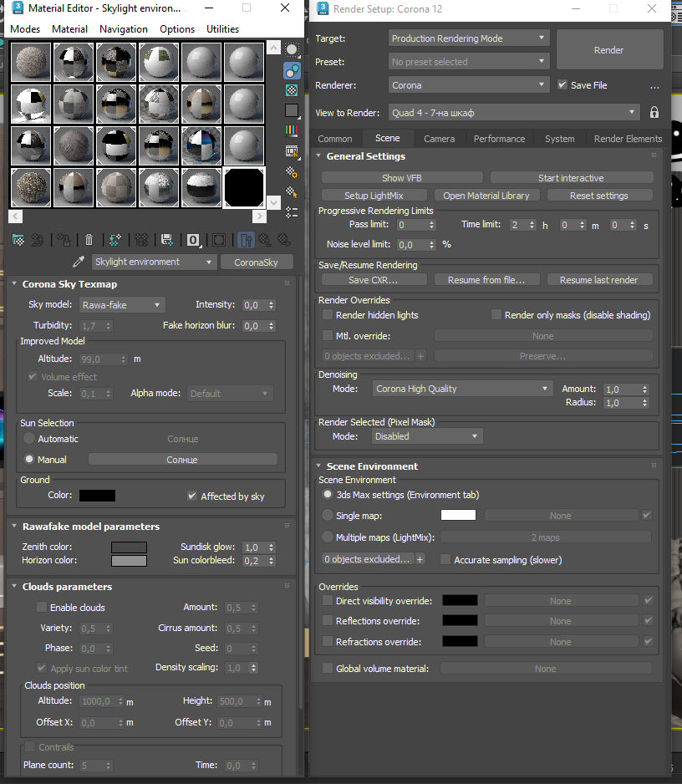The height and width of the screenshot is (784, 682).
Task: Open the Utilities menu
Action: tap(222, 29)
